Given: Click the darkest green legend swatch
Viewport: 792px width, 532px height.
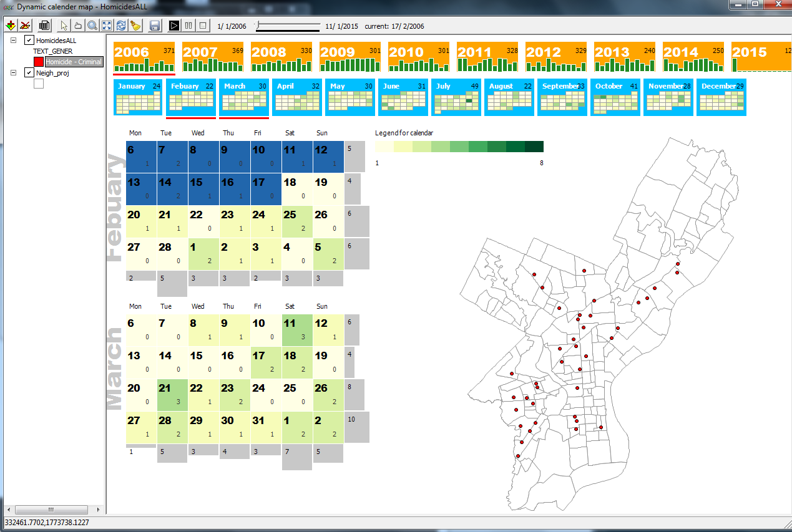Looking at the screenshot, I should click(x=534, y=147).
